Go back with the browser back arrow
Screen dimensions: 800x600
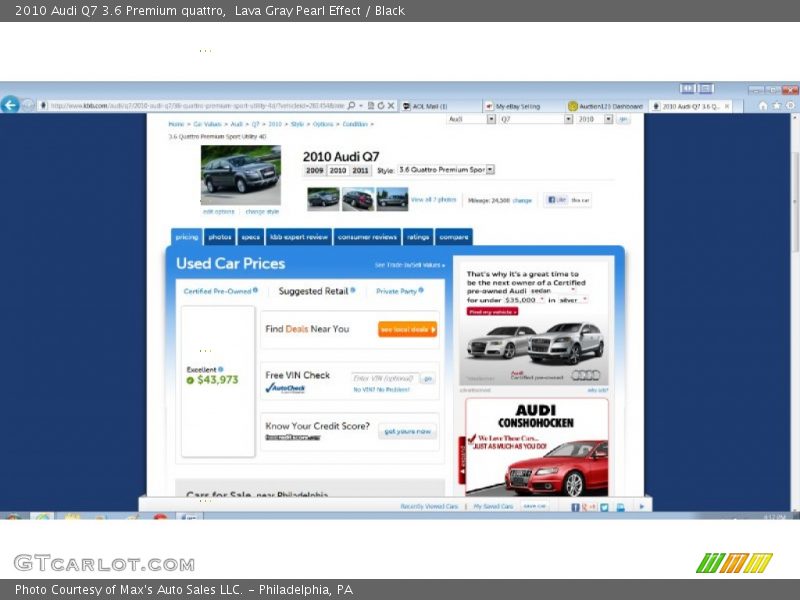10,105
